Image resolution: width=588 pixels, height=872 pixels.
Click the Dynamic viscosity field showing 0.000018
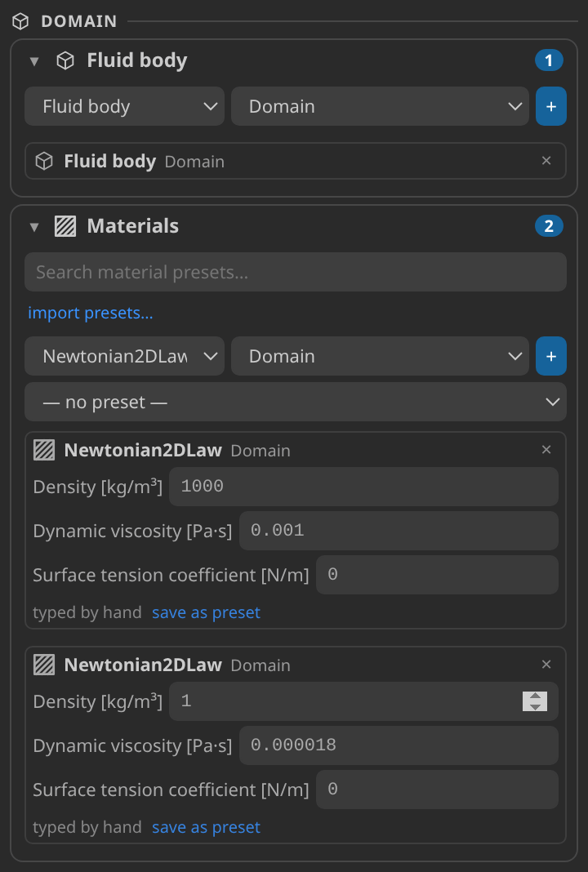point(399,745)
